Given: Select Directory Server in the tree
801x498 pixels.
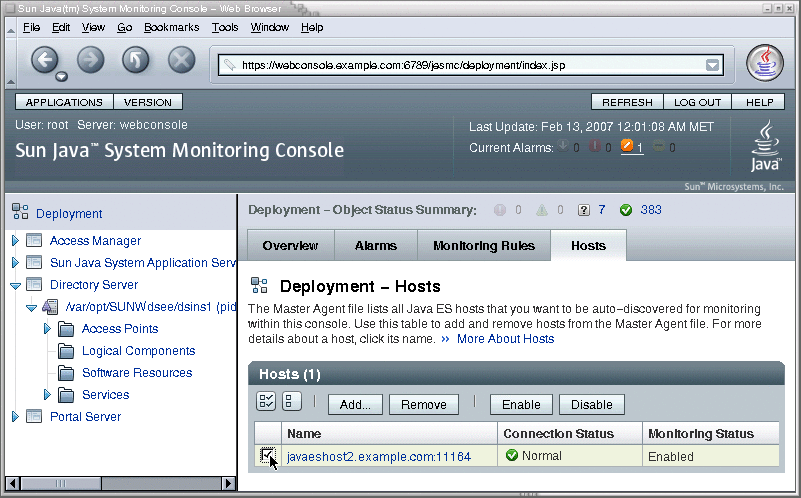Looking at the screenshot, I should click(x=94, y=284).
